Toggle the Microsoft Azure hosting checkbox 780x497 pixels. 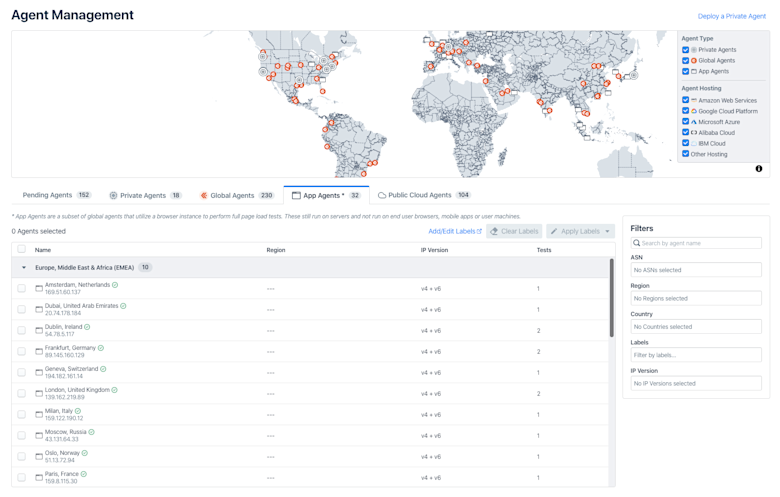tap(685, 122)
